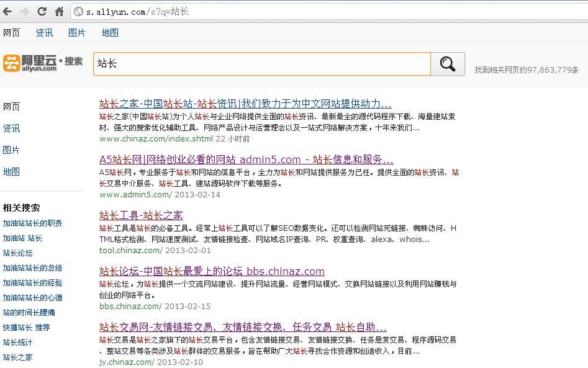
Task: Reload the page with refresh icon
Action: pos(42,11)
